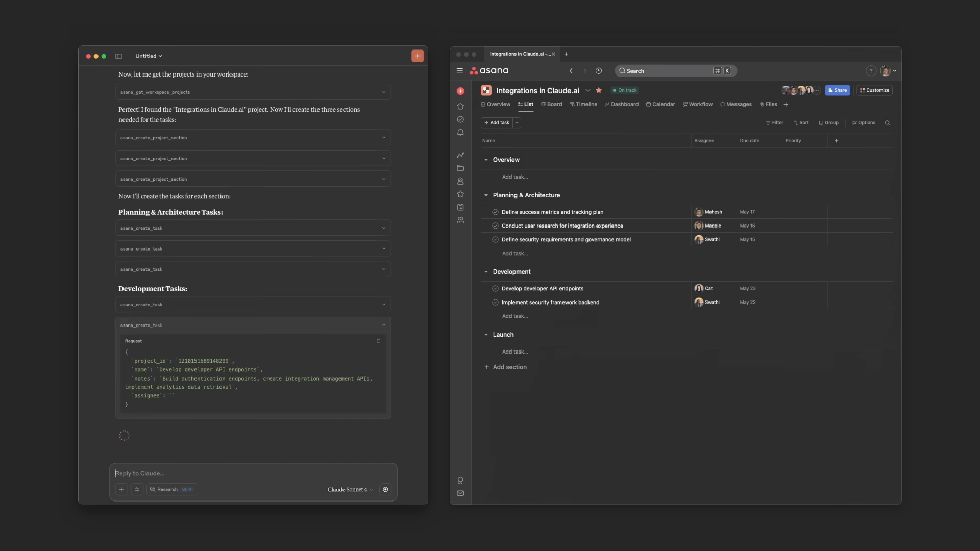Open Home from the Asana sidebar
This screenshot has width=980, height=551.
pyautogui.click(x=460, y=107)
